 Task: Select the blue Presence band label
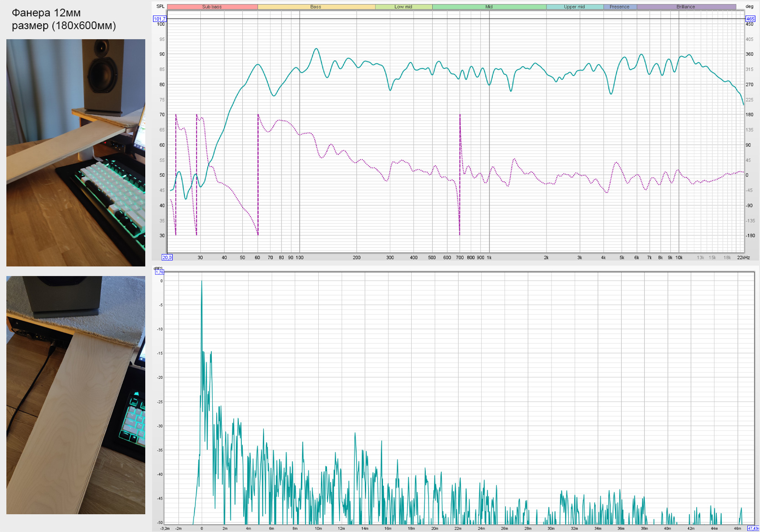620,7
